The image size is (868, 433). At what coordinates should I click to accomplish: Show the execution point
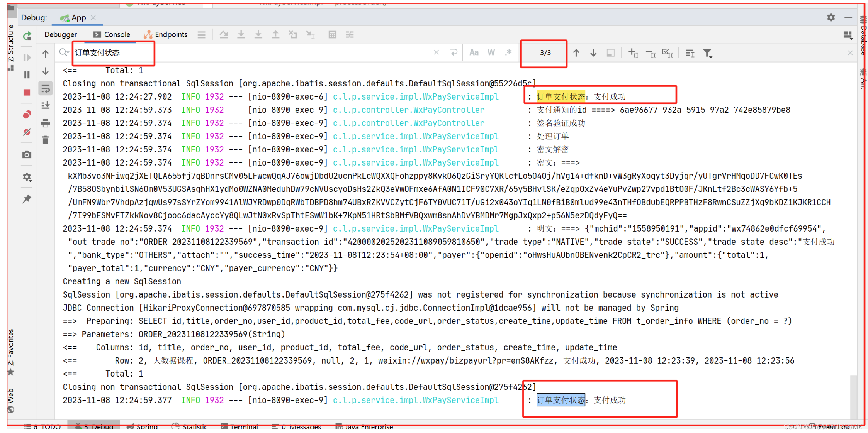202,35
